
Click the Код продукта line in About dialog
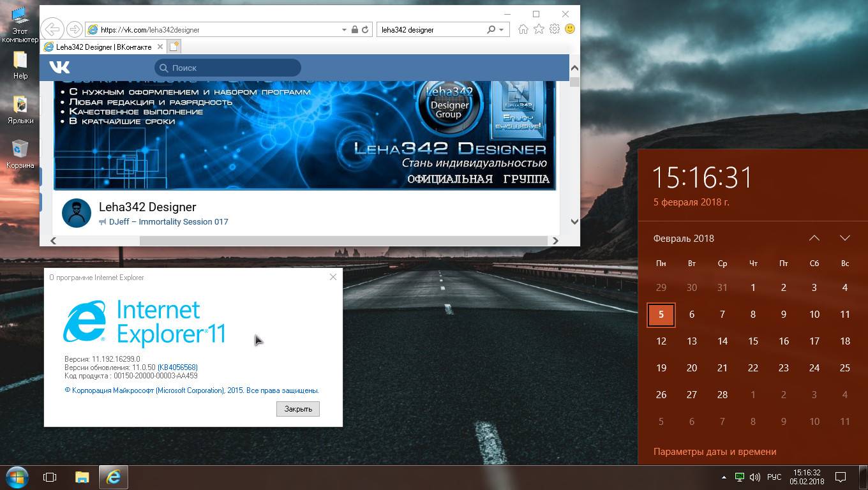coord(131,376)
